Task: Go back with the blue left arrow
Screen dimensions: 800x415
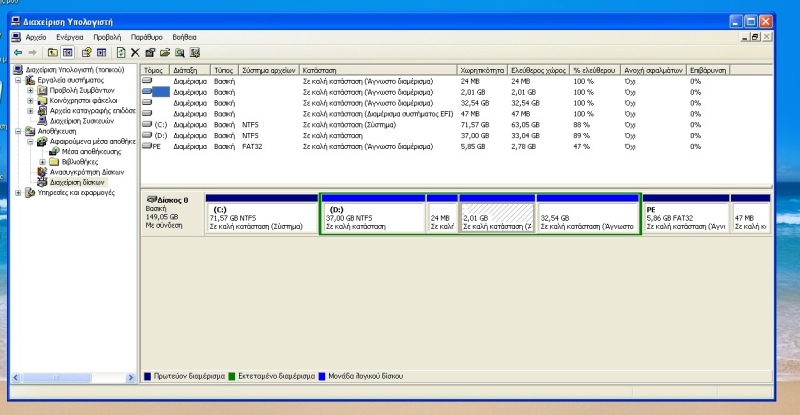Action: click(x=18, y=53)
